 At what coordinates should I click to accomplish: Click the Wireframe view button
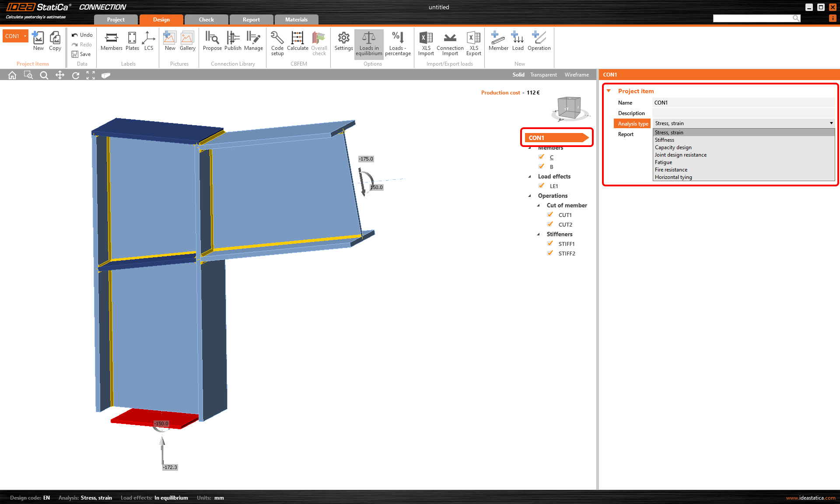tap(576, 74)
